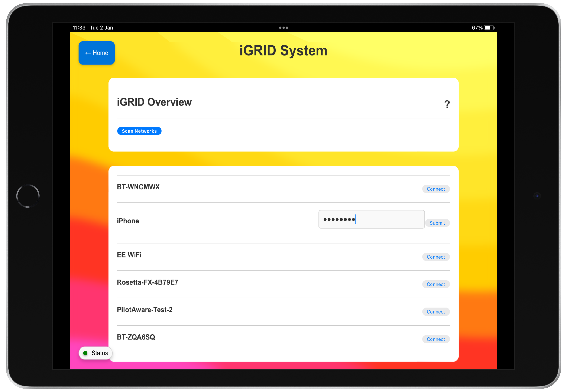The height and width of the screenshot is (392, 567).
Task: Tap the green Status indicator pill
Action: point(95,353)
